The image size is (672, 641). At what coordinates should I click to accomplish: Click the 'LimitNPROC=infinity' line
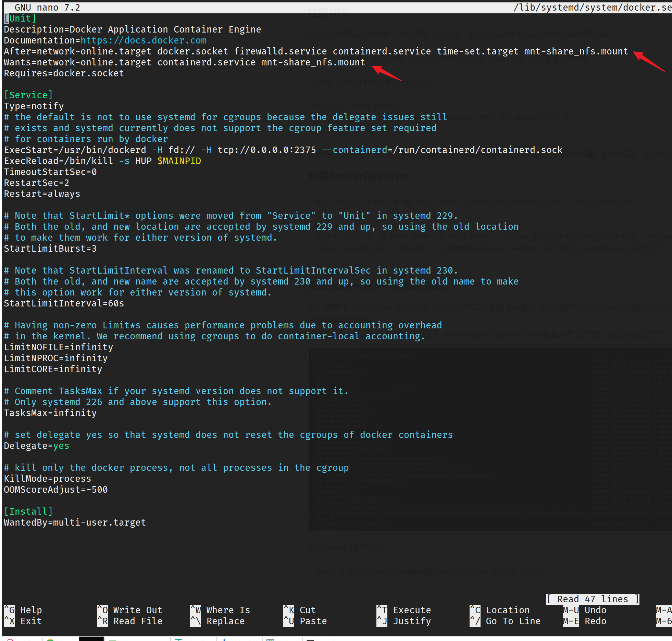pos(56,358)
